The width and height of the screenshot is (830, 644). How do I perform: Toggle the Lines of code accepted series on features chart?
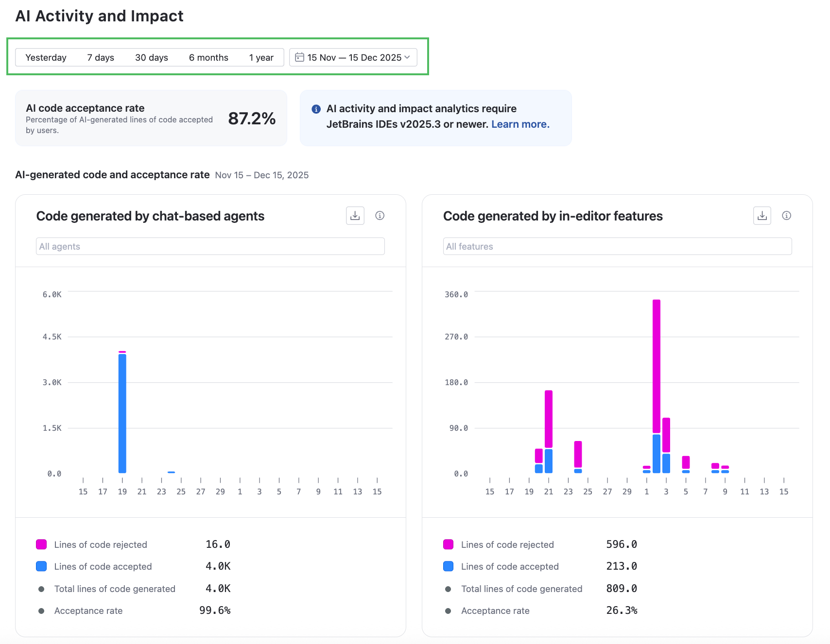click(x=509, y=566)
